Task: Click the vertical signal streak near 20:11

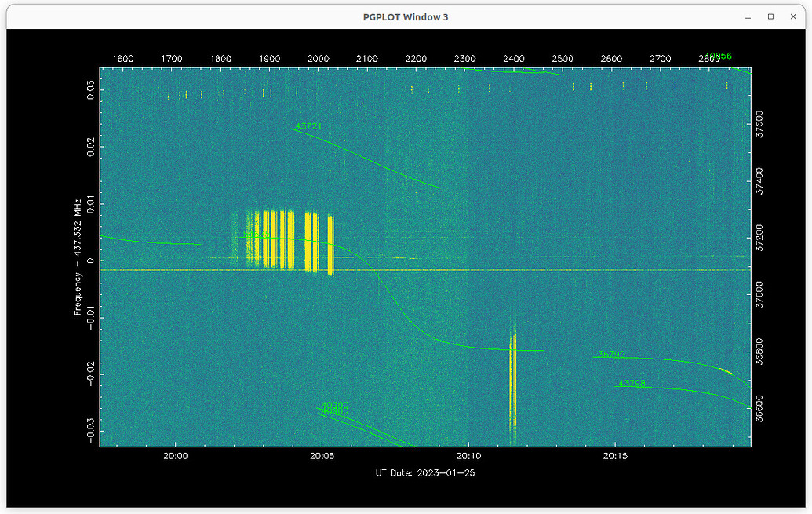Action: [513, 377]
